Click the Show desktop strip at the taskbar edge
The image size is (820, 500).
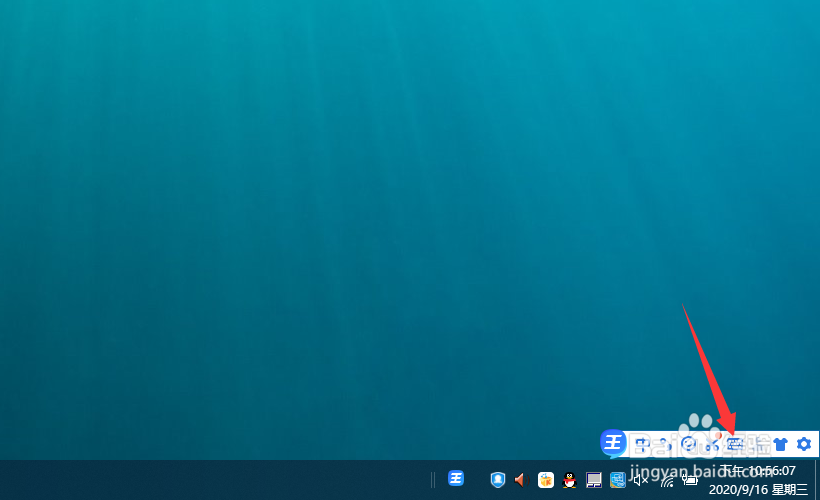pos(817,480)
